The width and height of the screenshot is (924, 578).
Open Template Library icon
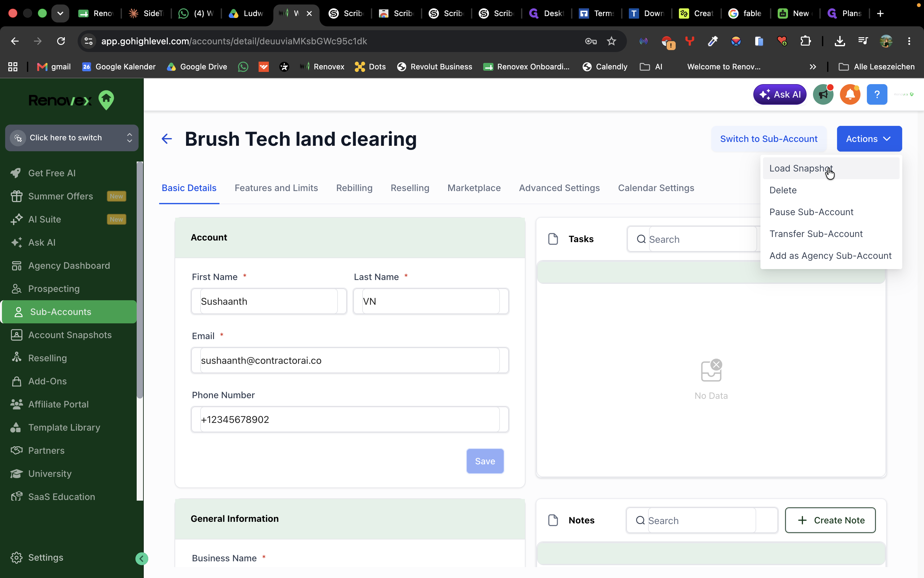coord(16,427)
